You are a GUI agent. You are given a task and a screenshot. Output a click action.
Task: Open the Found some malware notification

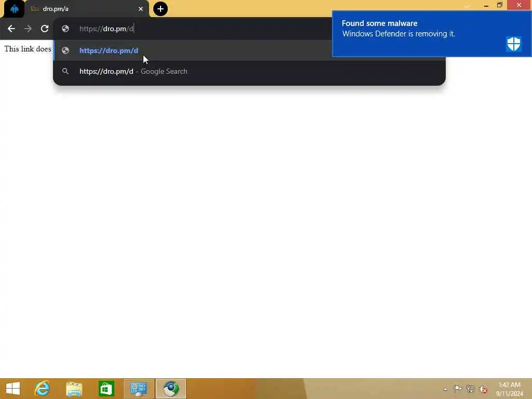[432, 34]
